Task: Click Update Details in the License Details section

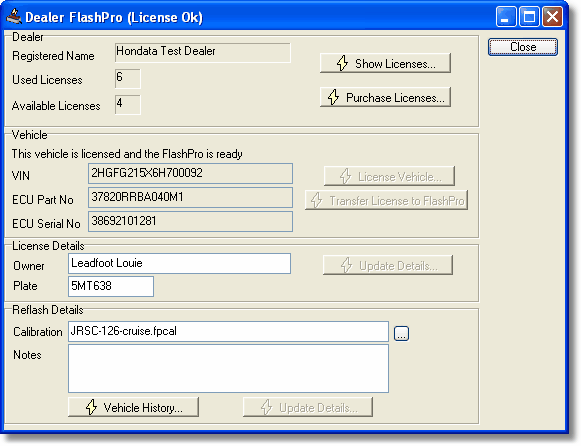Action: click(x=388, y=265)
